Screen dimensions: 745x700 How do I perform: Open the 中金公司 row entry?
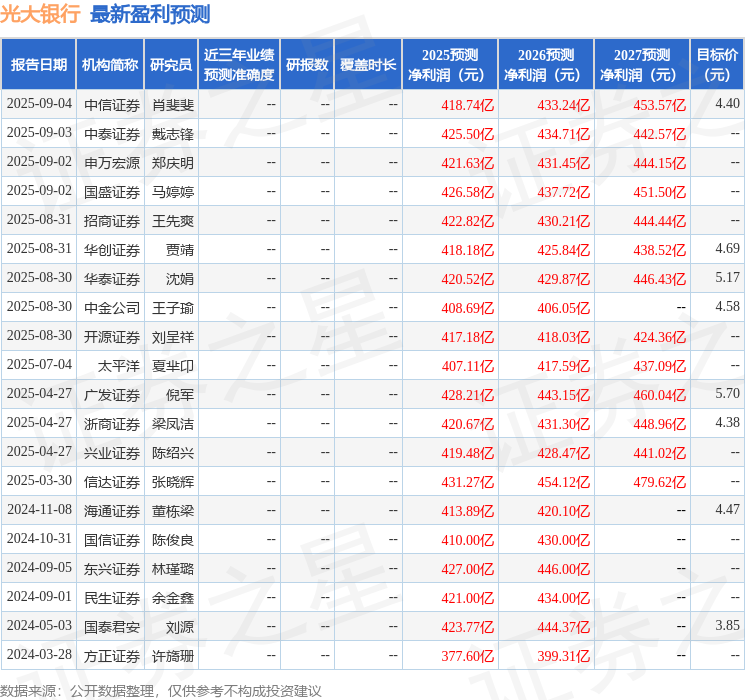[x=111, y=307]
